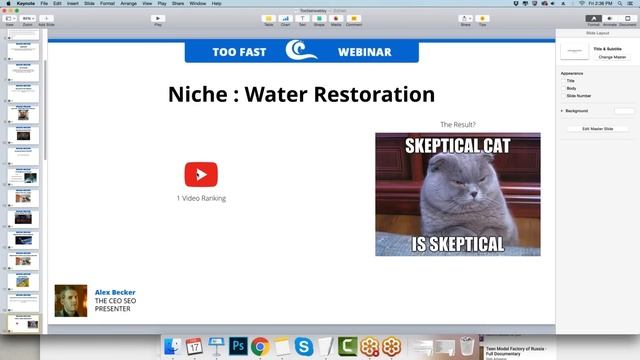The height and width of the screenshot is (360, 640).
Task: Open the Arrange menu
Action: (x=128, y=3)
